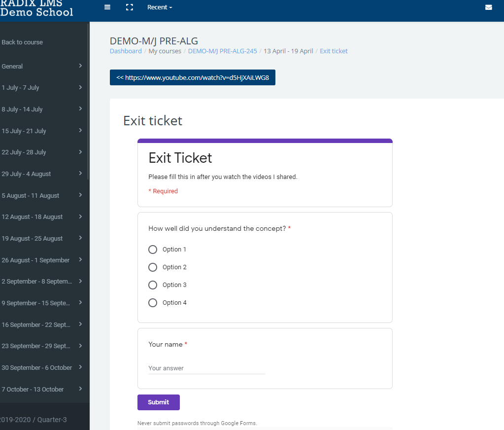This screenshot has height=430, width=504.
Task: Open the Dashboard breadcrumb link
Action: click(x=125, y=51)
